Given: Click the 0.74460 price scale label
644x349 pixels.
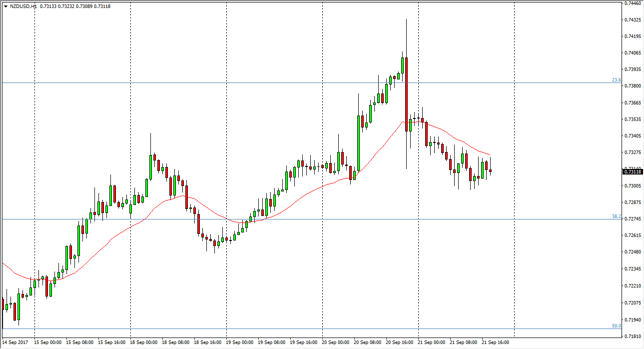Looking at the screenshot, I should pyautogui.click(x=633, y=3).
